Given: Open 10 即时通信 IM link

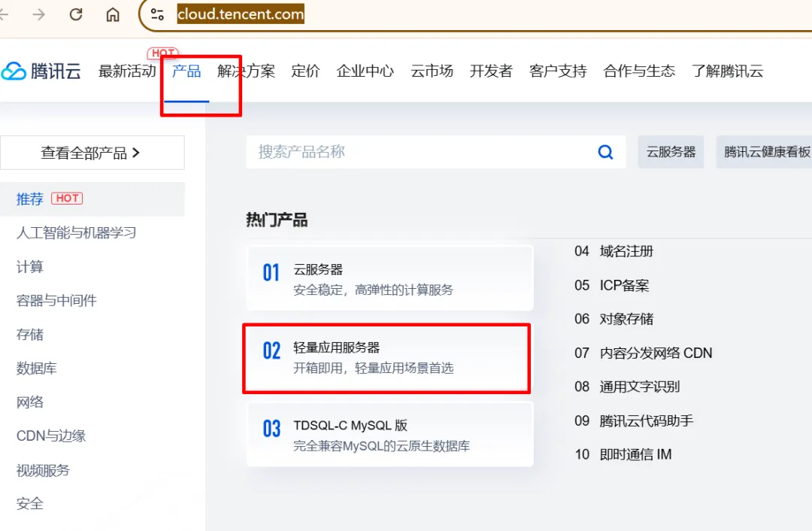Looking at the screenshot, I should pos(623,455).
